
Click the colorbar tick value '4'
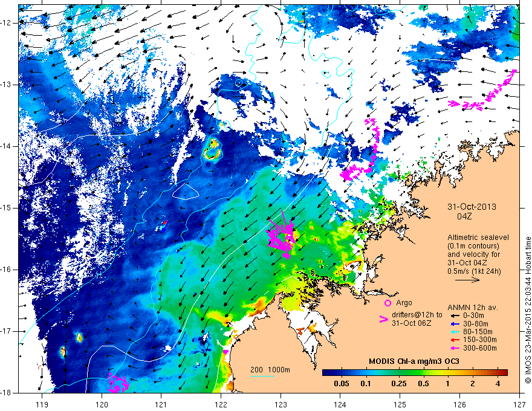pyautogui.click(x=498, y=384)
